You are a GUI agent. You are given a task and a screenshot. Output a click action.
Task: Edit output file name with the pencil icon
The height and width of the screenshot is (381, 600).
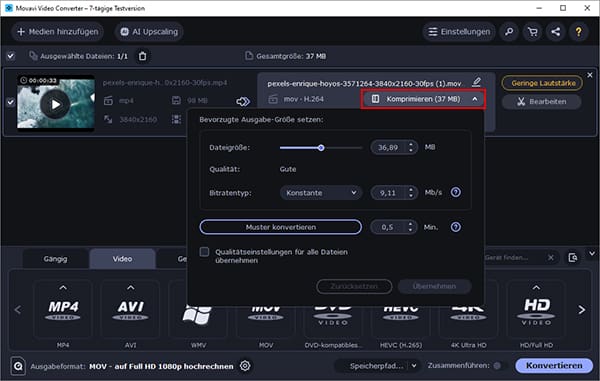click(476, 82)
